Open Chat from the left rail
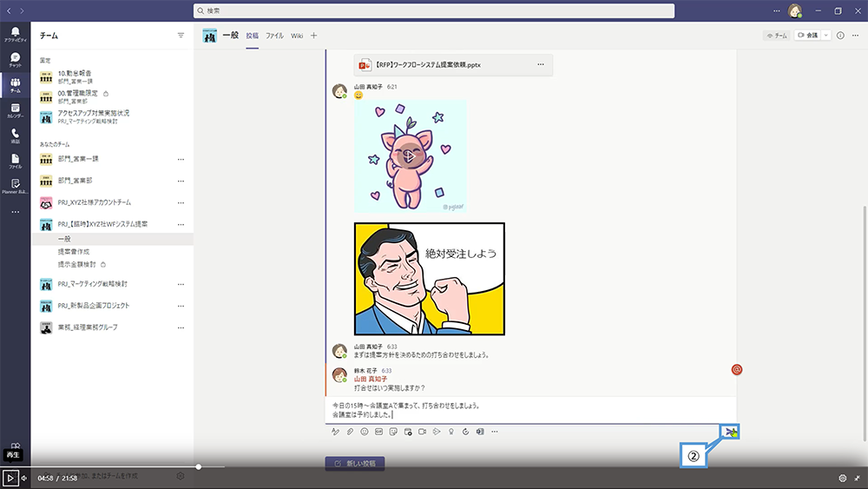This screenshot has height=489, width=868. point(15,60)
